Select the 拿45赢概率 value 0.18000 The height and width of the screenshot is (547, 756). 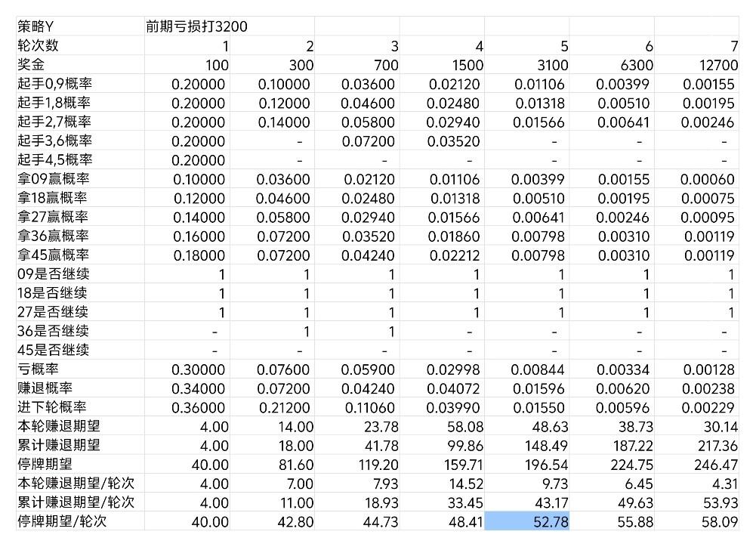[199, 255]
